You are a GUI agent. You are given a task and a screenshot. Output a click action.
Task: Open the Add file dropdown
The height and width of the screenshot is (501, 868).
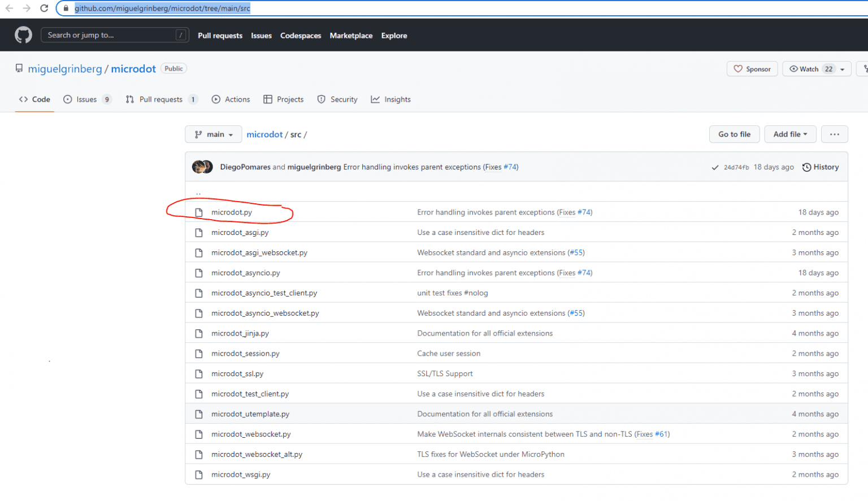coord(790,134)
